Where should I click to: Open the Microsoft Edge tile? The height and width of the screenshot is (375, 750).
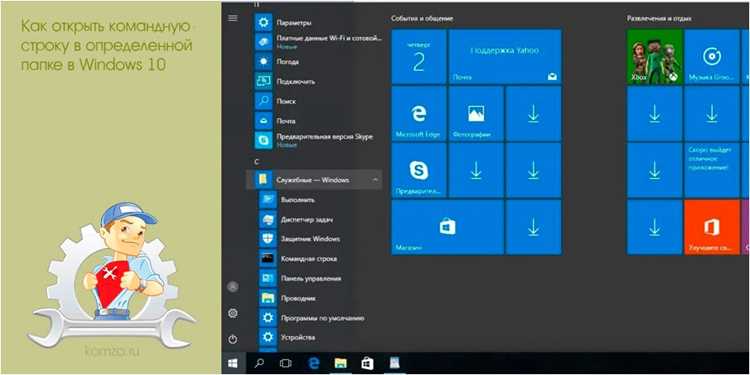(419, 114)
